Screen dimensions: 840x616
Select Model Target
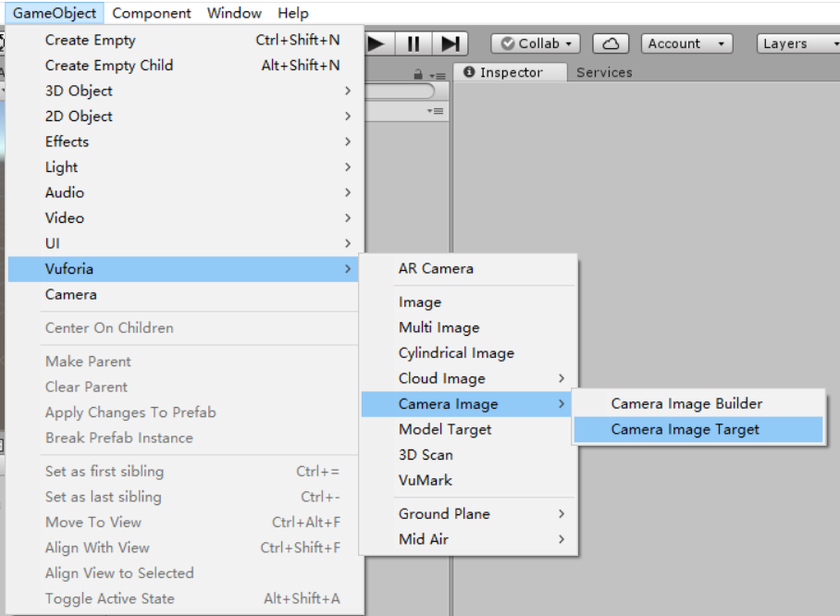(x=468, y=429)
